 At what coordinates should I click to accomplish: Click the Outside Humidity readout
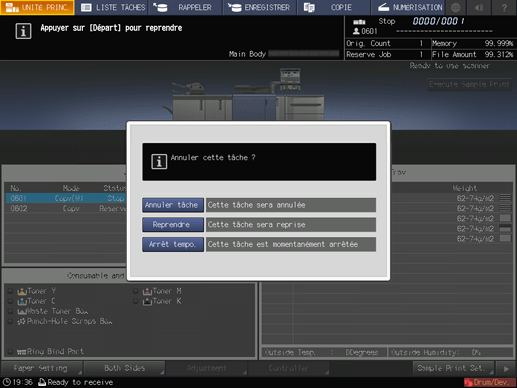(x=450, y=352)
